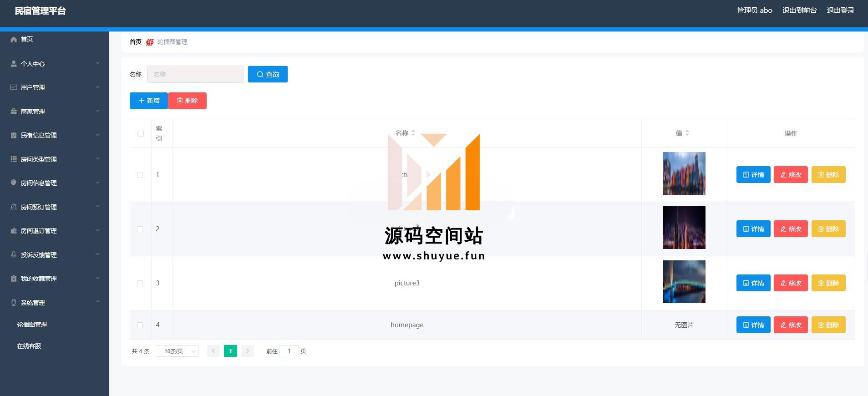Expand the 房间预订管理 menu chevron
This screenshot has width=868, height=396.
coord(97,207)
